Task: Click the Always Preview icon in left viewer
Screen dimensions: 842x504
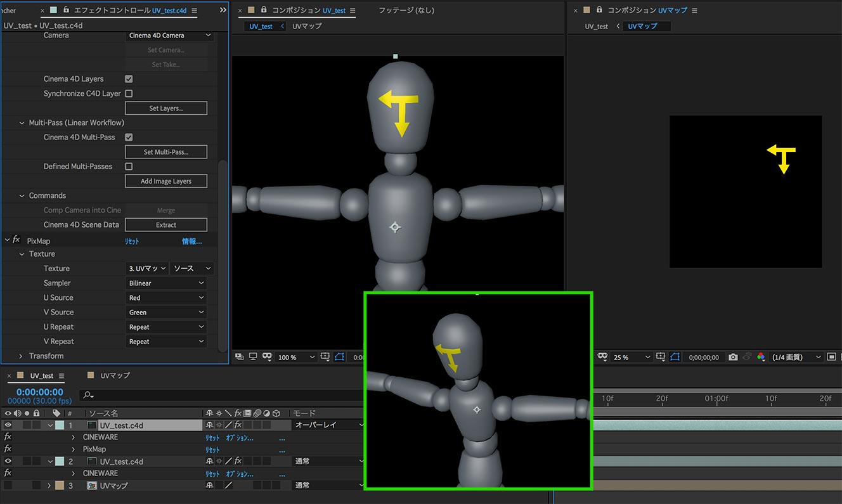Action: pyautogui.click(x=239, y=357)
